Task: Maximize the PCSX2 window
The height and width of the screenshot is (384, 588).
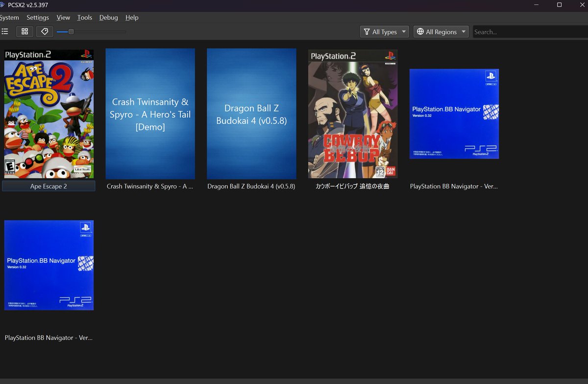Action: click(x=560, y=5)
